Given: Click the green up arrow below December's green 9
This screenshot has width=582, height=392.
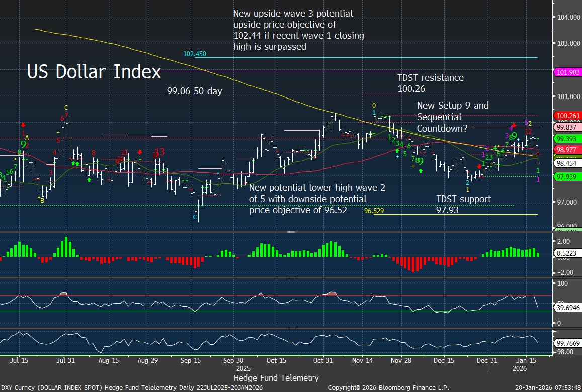Looking at the screenshot, I should (421, 171).
